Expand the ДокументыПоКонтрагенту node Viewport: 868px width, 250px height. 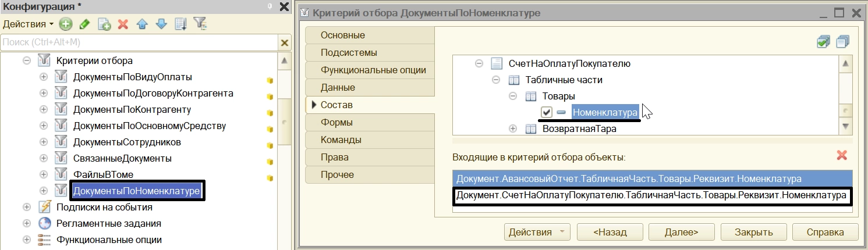pos(44,109)
